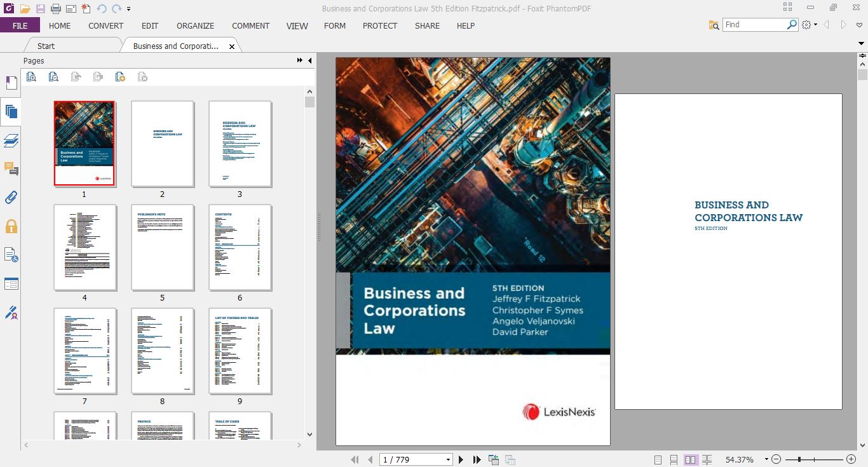This screenshot has width=868, height=467.
Task: Open the Attachments paperclip panel
Action: [x=11, y=198]
